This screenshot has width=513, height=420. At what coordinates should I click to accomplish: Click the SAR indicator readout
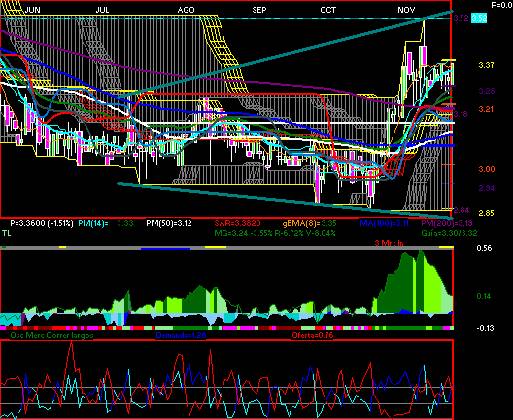(x=237, y=223)
